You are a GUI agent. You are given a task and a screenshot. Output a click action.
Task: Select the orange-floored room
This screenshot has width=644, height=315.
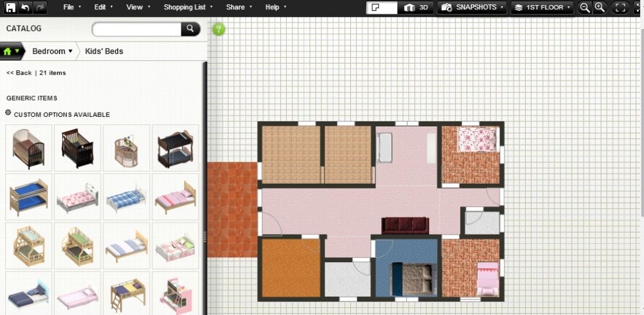[x=291, y=268]
